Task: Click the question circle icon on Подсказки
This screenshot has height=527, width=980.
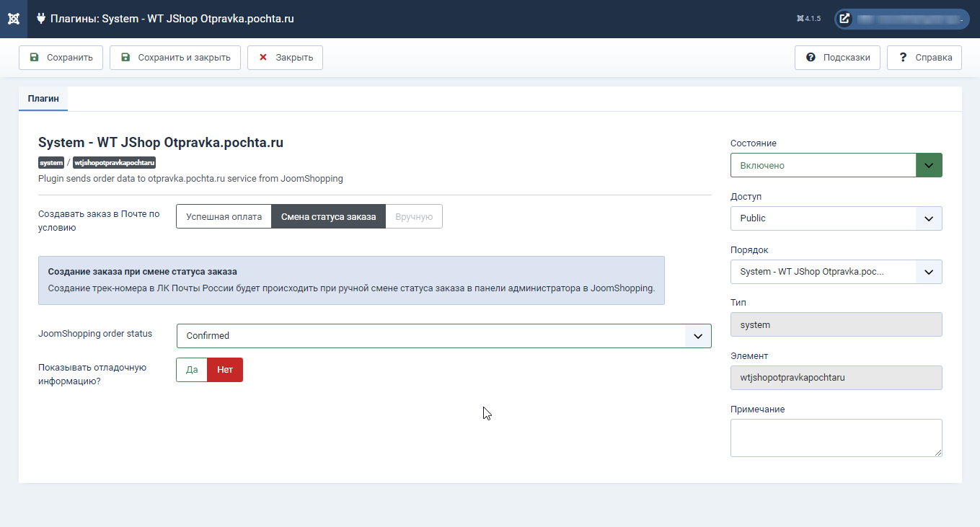Action: [811, 58]
